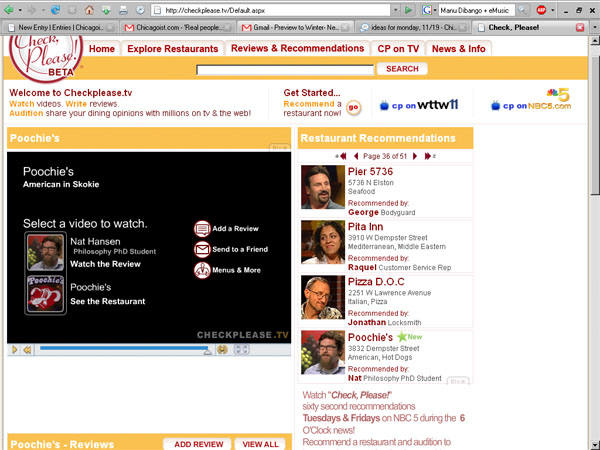Click the green Go arrow beside the address bar
Screen dimensions: 600x450
(408, 10)
